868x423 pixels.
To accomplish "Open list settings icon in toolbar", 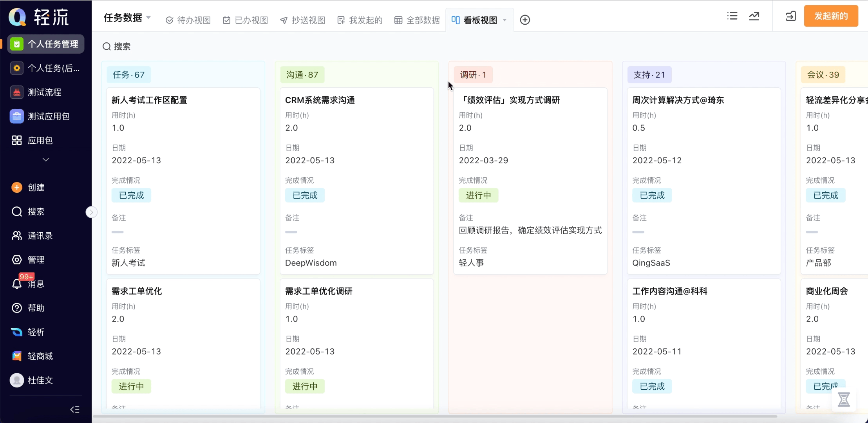I will click(x=732, y=16).
